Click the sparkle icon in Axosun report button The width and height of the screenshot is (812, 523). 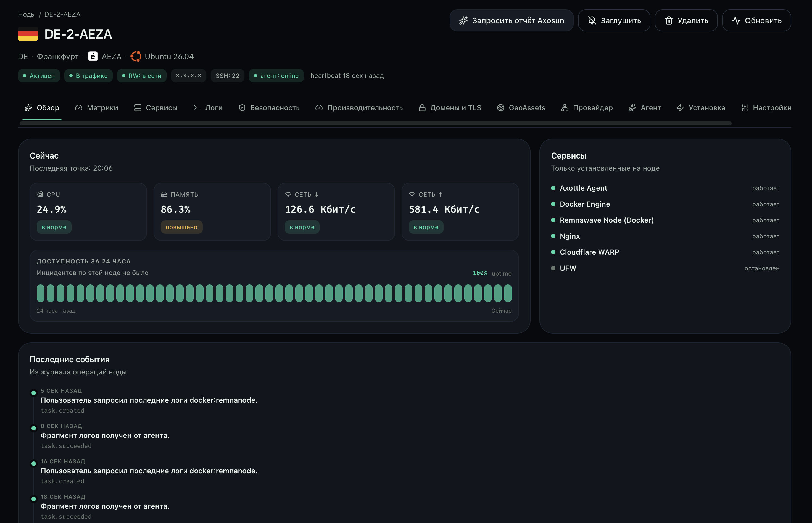pos(463,21)
